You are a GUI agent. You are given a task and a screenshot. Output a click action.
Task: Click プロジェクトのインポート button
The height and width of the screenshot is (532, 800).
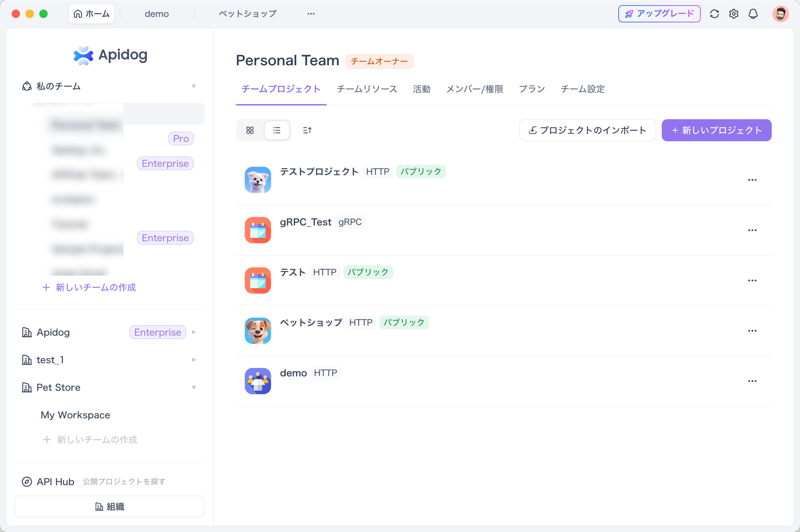(588, 130)
